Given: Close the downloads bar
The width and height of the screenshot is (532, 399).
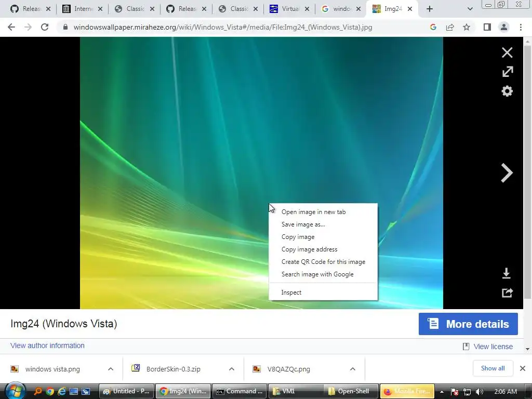Looking at the screenshot, I should 523,368.
